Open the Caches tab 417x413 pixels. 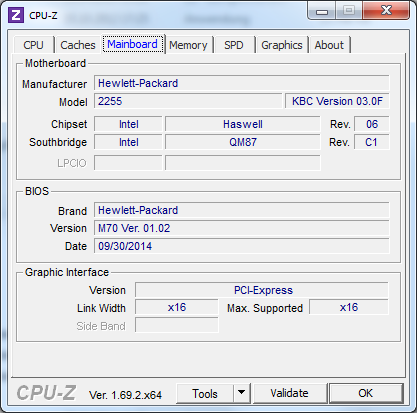coord(78,45)
